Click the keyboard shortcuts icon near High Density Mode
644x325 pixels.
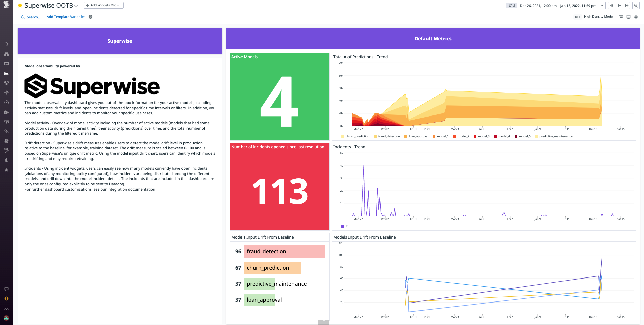[621, 17]
